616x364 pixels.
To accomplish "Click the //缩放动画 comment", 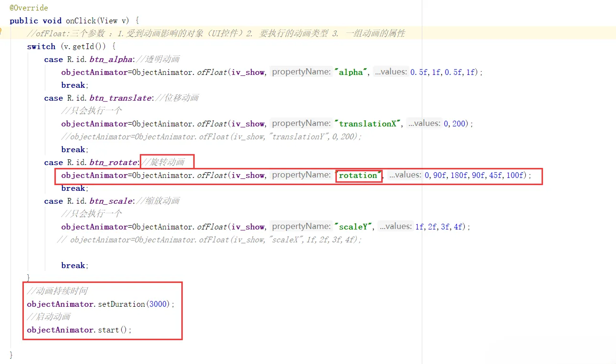I will pyautogui.click(x=158, y=201).
